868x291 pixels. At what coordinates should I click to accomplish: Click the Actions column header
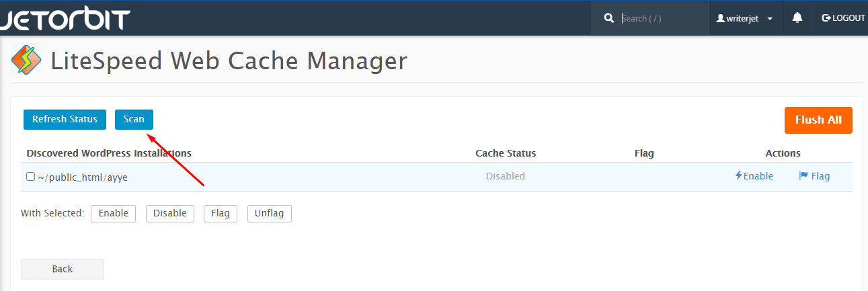(x=783, y=153)
